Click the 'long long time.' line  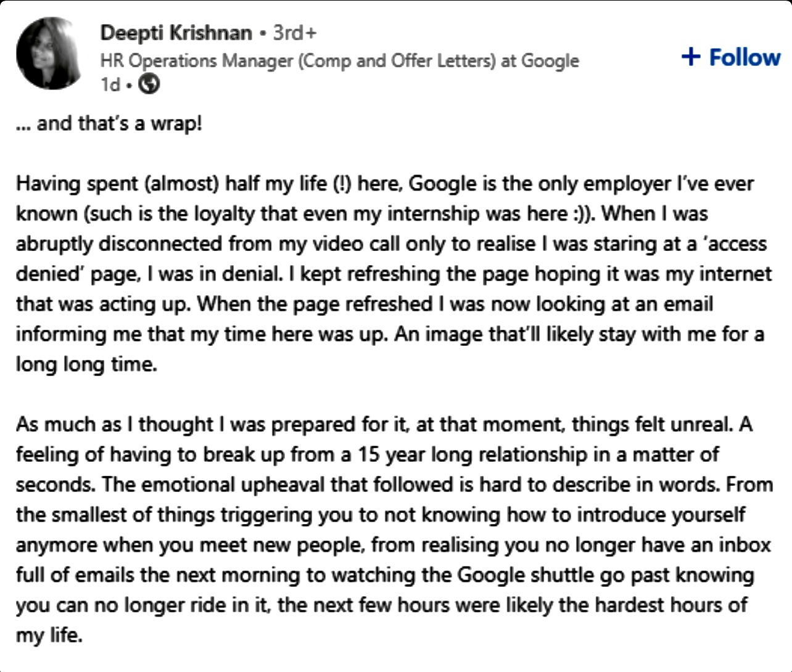pyautogui.click(x=86, y=364)
